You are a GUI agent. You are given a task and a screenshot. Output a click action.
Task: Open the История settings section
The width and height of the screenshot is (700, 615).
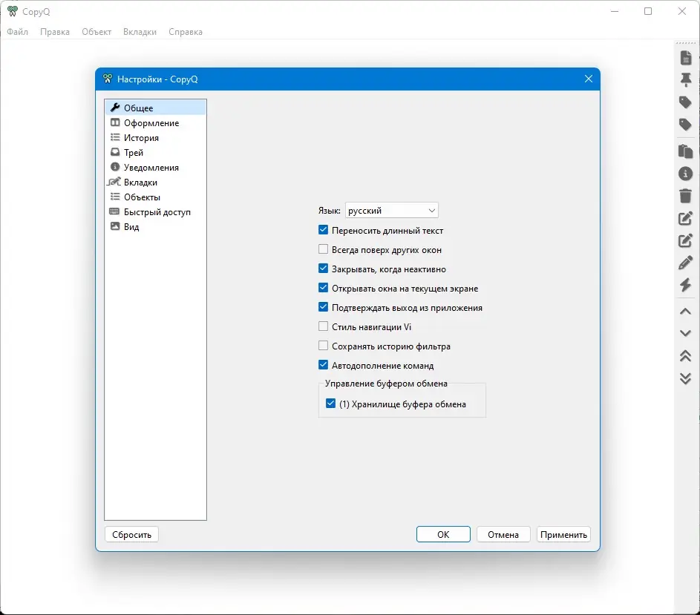[x=155, y=137]
